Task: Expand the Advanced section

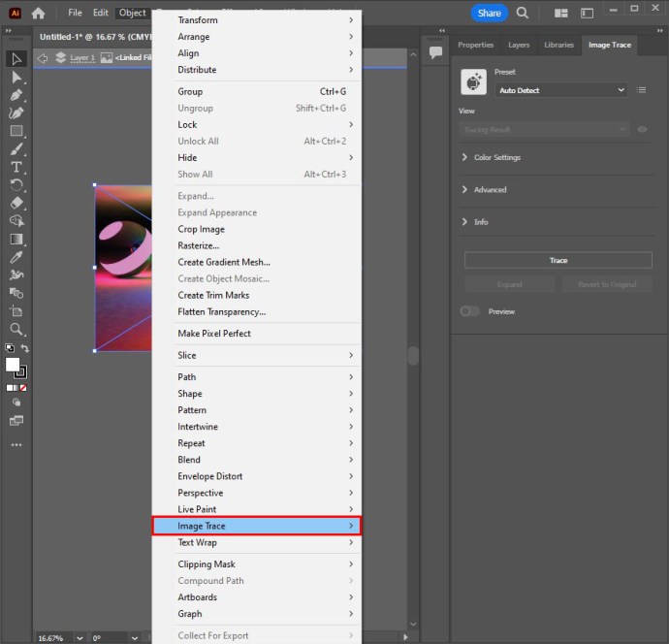Action: (x=490, y=190)
